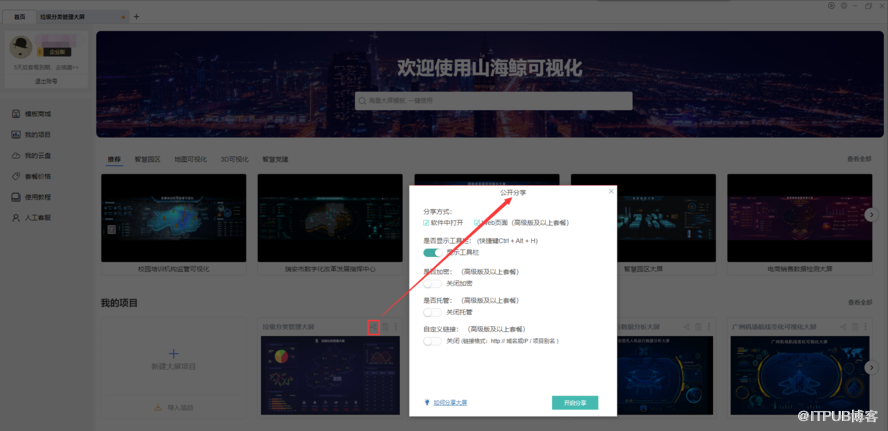Select the 智慧园区 category tab

[148, 159]
